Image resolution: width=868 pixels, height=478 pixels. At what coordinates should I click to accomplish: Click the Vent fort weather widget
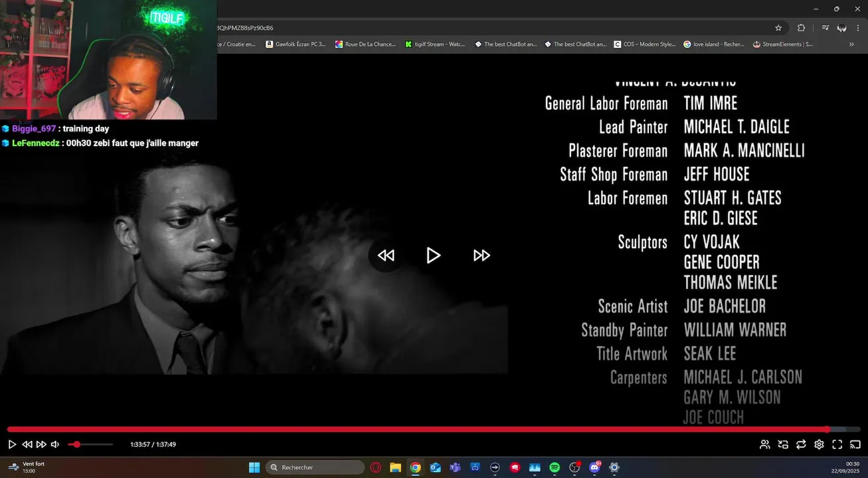tap(27, 467)
